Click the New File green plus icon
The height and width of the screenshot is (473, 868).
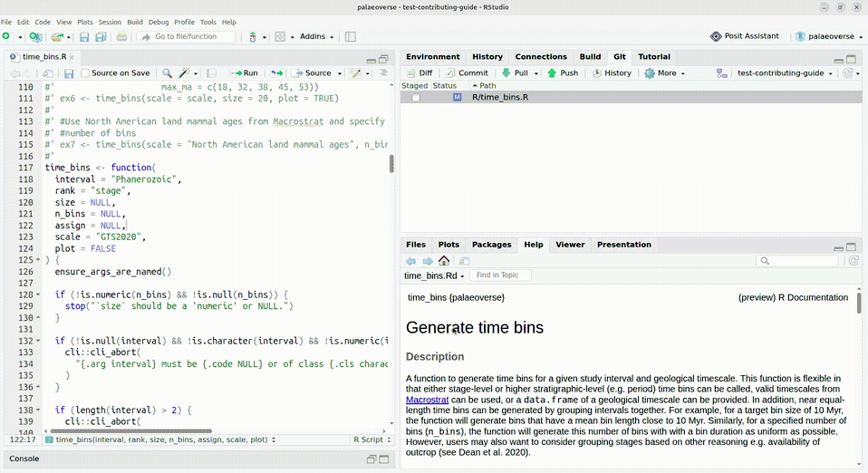pyautogui.click(x=6, y=36)
